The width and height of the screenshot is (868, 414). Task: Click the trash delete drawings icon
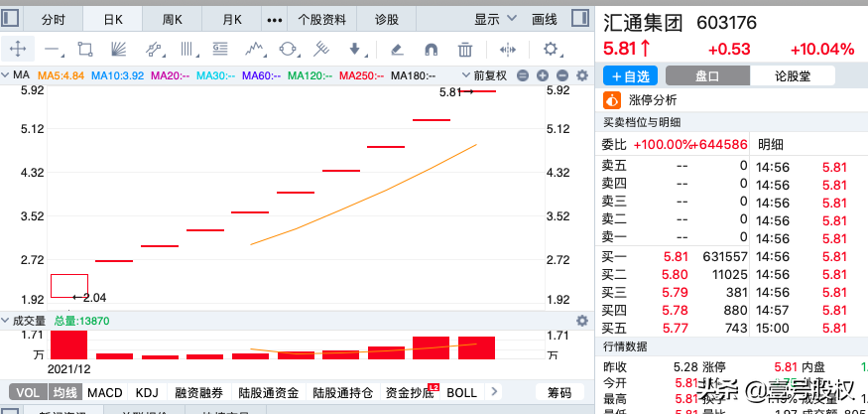pyautogui.click(x=465, y=50)
